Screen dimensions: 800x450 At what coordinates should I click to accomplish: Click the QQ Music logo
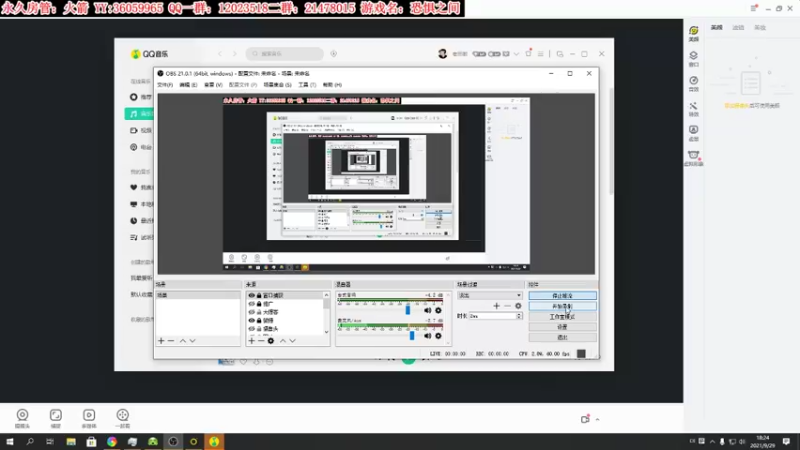pyautogui.click(x=149, y=54)
